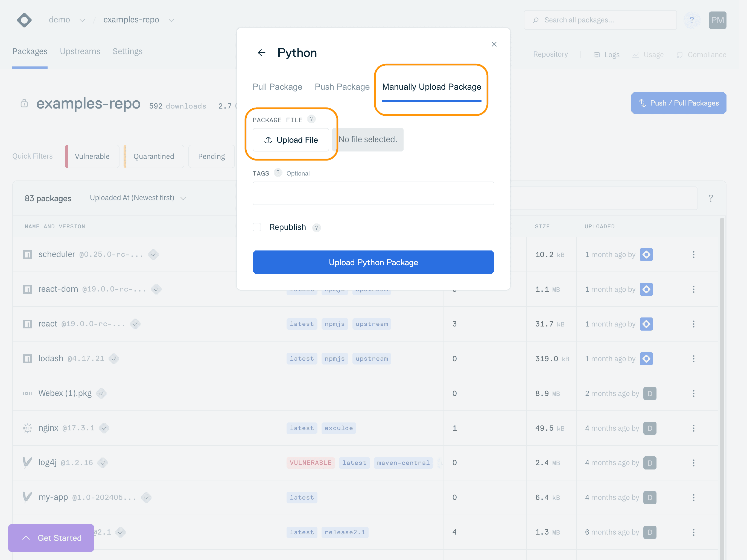
Task: Switch to the Pull Package tab
Action: [x=277, y=87]
